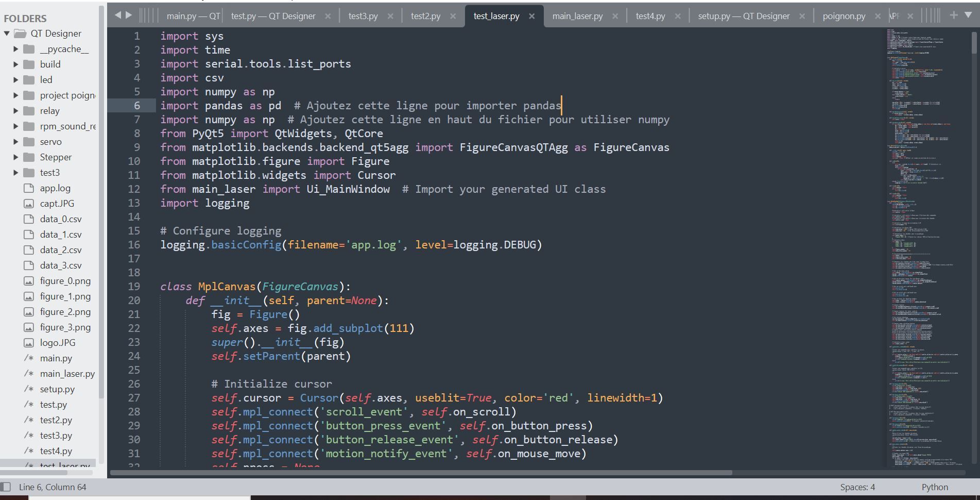Viewport: 980px width, 500px height.
Task: Click the logo.JPG image icon
Action: [x=29, y=343]
